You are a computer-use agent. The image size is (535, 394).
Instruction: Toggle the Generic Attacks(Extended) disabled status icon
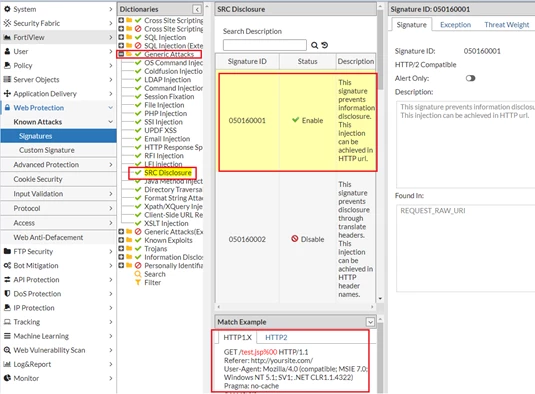tap(138, 232)
